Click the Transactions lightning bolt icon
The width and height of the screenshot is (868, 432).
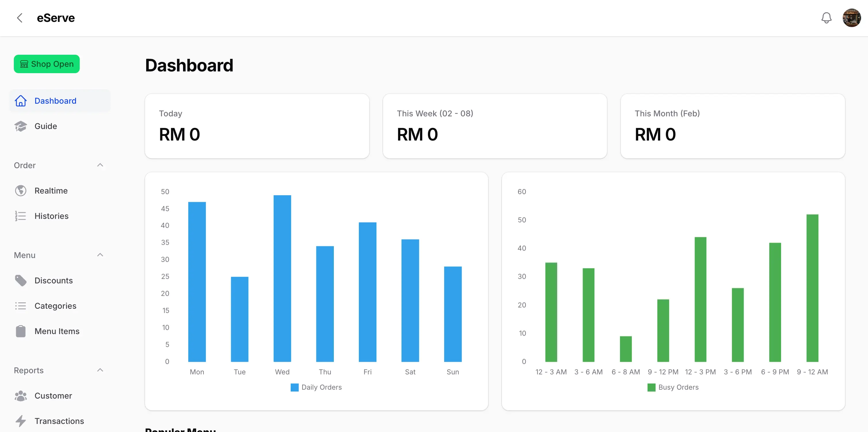pos(20,421)
